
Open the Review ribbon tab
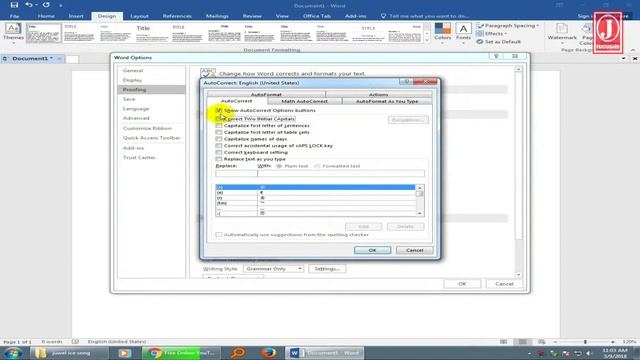252,16
